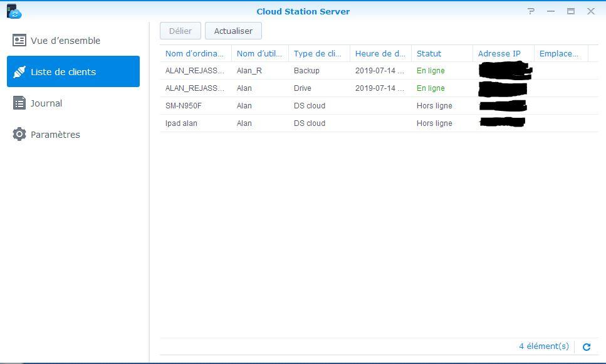
Task: Click Hors ligne status in the SM-N950F row
Action: pos(434,105)
